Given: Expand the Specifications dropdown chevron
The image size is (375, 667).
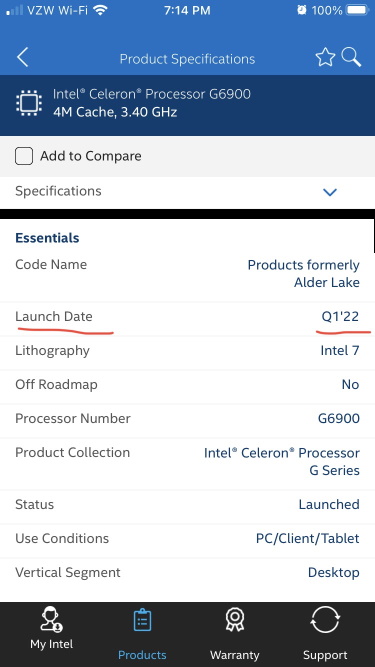Looking at the screenshot, I should 330,192.
